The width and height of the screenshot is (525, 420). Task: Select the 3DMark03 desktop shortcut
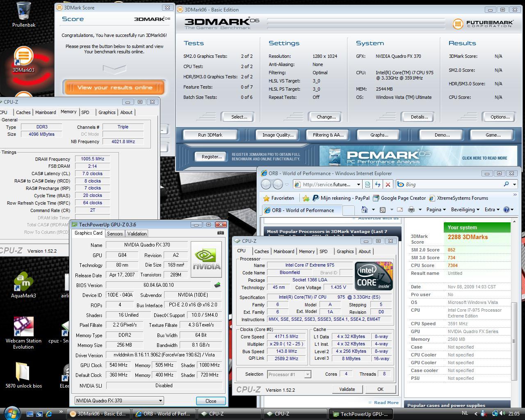(23, 60)
